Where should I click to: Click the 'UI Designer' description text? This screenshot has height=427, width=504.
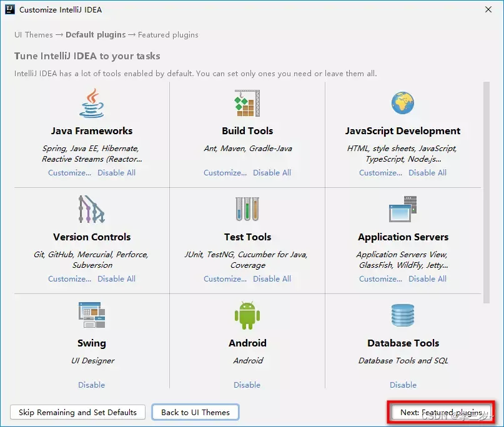click(x=92, y=361)
